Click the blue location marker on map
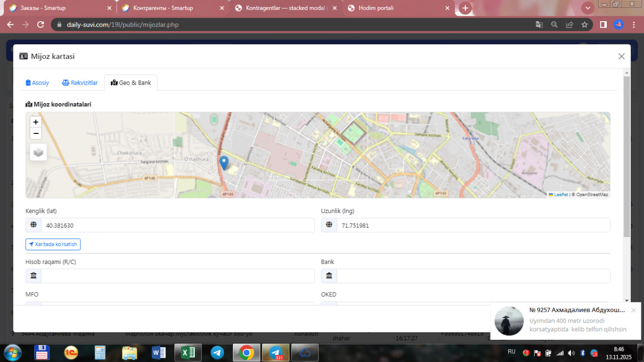 [x=224, y=163]
